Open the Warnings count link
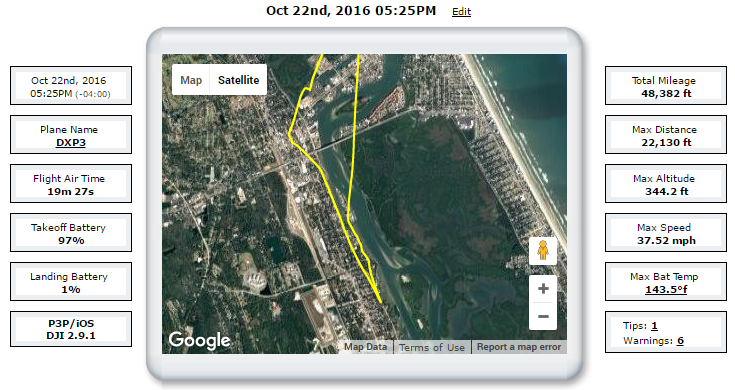The image size is (735, 390). (x=680, y=341)
